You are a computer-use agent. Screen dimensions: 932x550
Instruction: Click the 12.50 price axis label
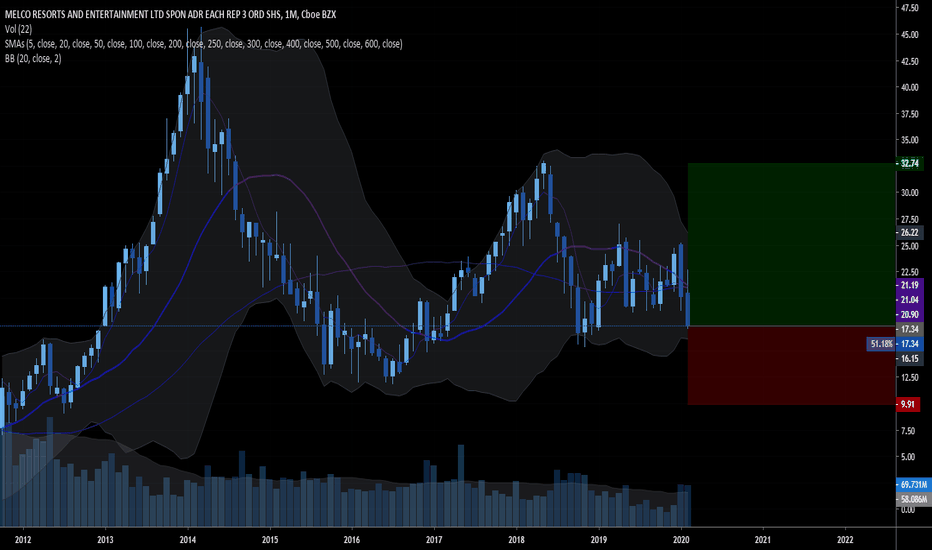910,378
